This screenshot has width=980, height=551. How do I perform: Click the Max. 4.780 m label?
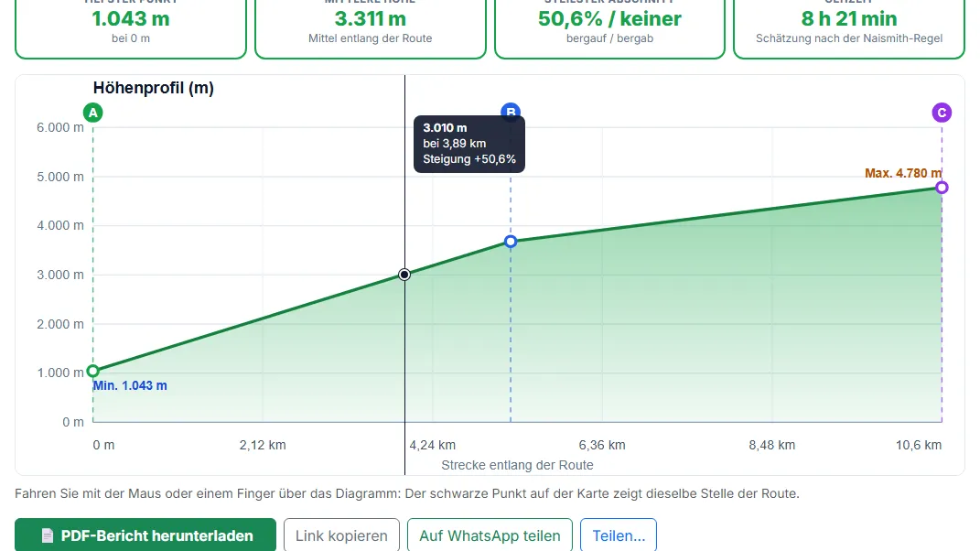(903, 173)
